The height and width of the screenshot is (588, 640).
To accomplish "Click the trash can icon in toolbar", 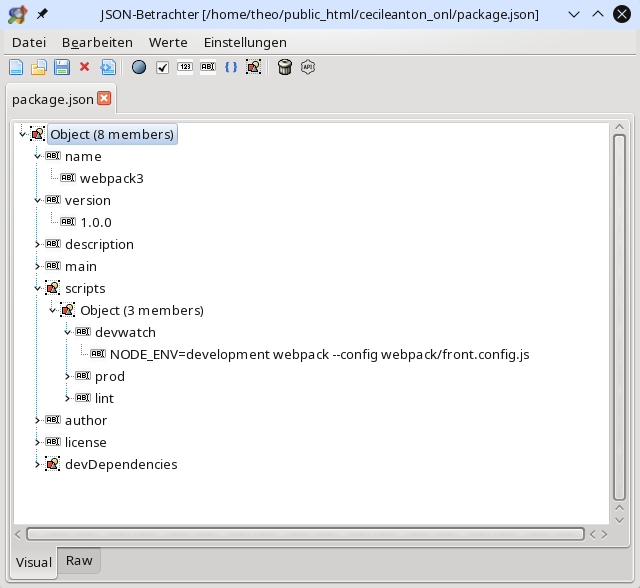I will pos(285,67).
